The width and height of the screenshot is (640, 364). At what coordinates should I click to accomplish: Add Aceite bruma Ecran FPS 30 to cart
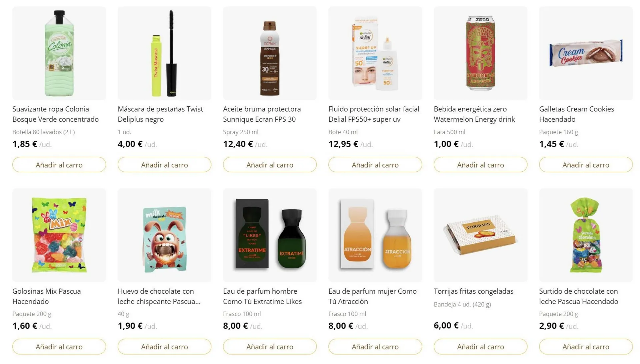pos(270,165)
